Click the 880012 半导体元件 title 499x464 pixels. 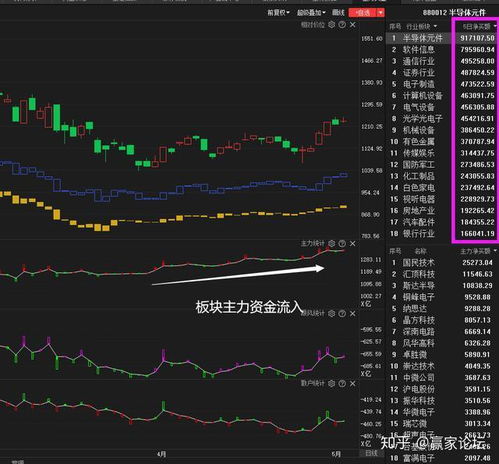[x=454, y=13]
